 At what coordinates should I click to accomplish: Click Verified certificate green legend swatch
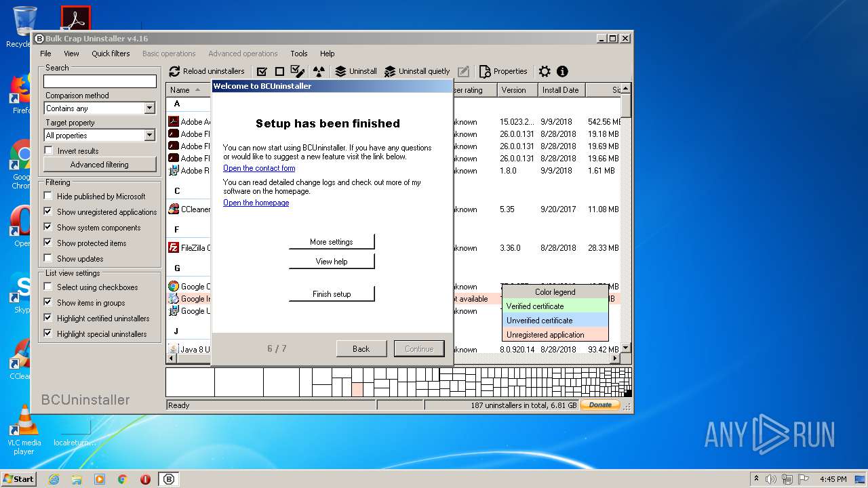tap(555, 306)
